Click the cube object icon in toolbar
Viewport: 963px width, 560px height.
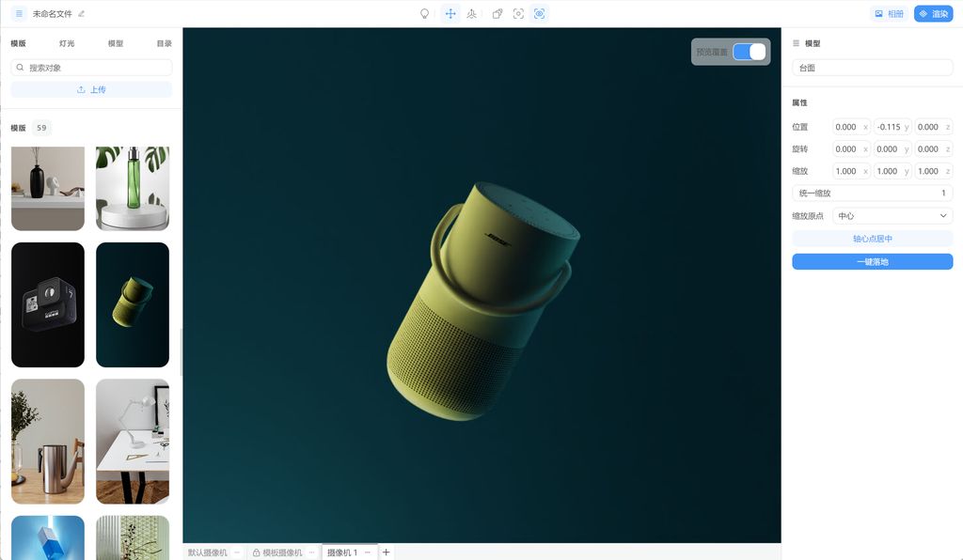click(497, 14)
